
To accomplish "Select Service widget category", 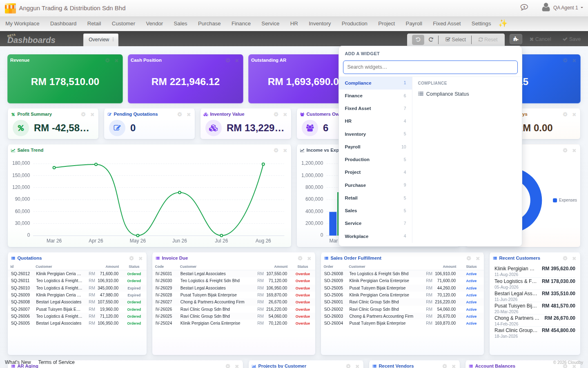I will (x=375, y=223).
